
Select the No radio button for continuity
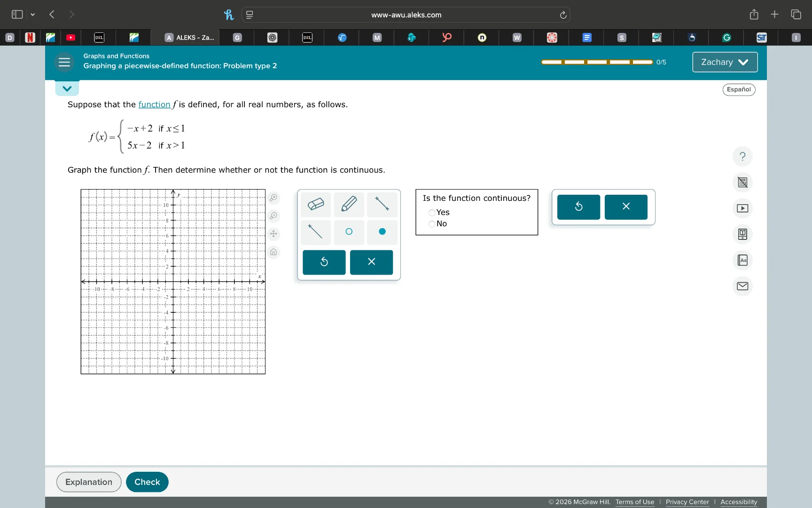point(432,224)
